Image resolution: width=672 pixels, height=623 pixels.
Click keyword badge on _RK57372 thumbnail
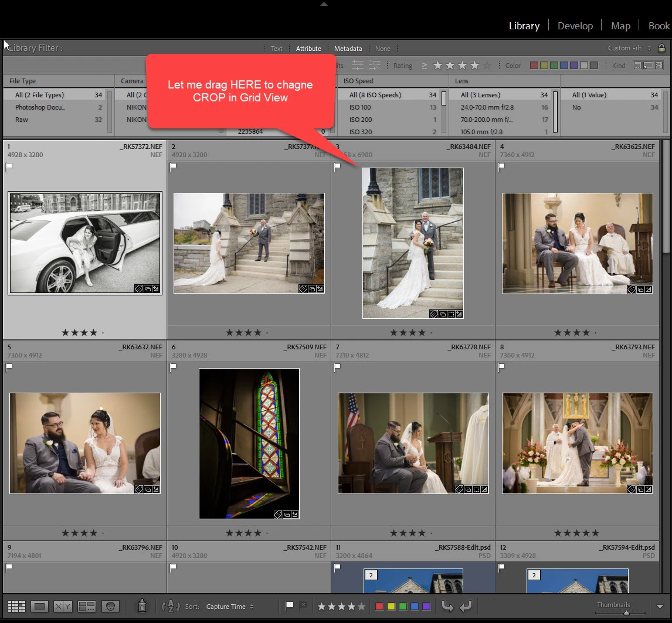click(139, 289)
